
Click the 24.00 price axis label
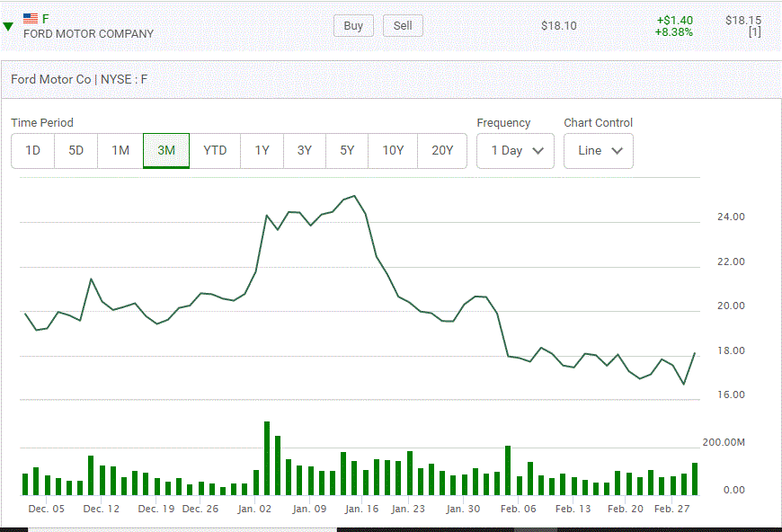pos(731,217)
